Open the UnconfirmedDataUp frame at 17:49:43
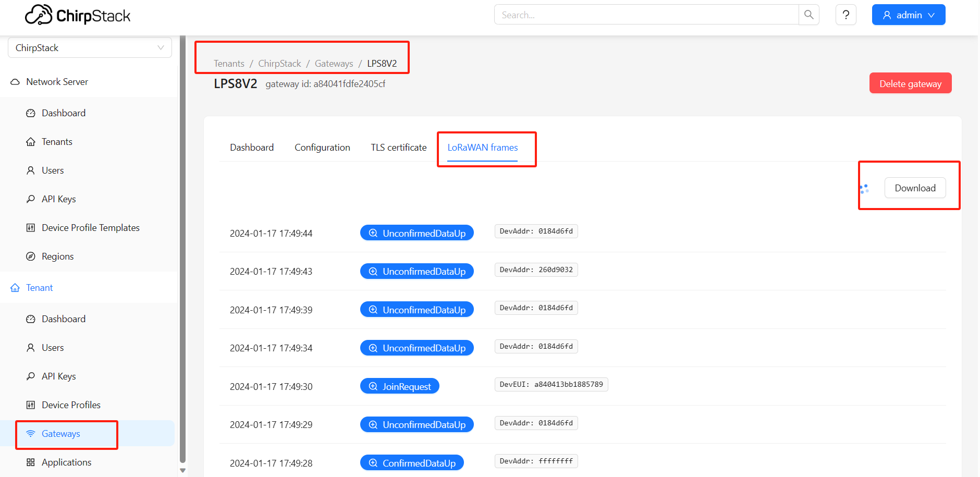The image size is (980, 477). click(x=417, y=271)
